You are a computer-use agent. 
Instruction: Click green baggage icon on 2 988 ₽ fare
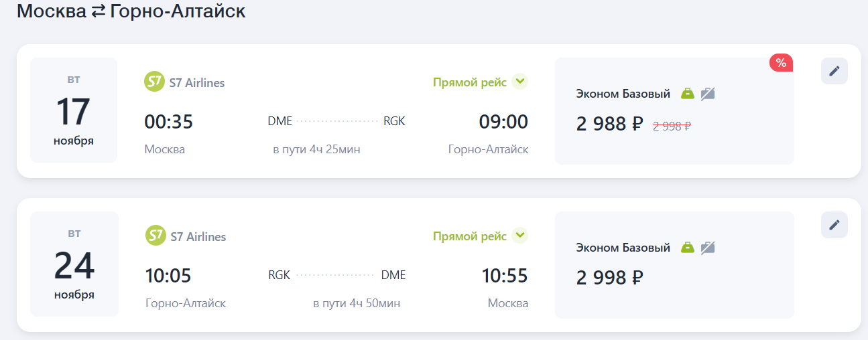tap(688, 94)
